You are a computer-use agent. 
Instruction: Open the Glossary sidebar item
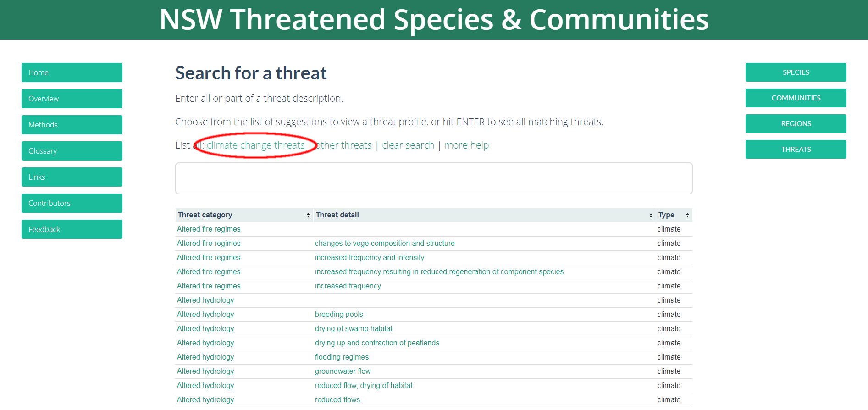pyautogui.click(x=72, y=151)
